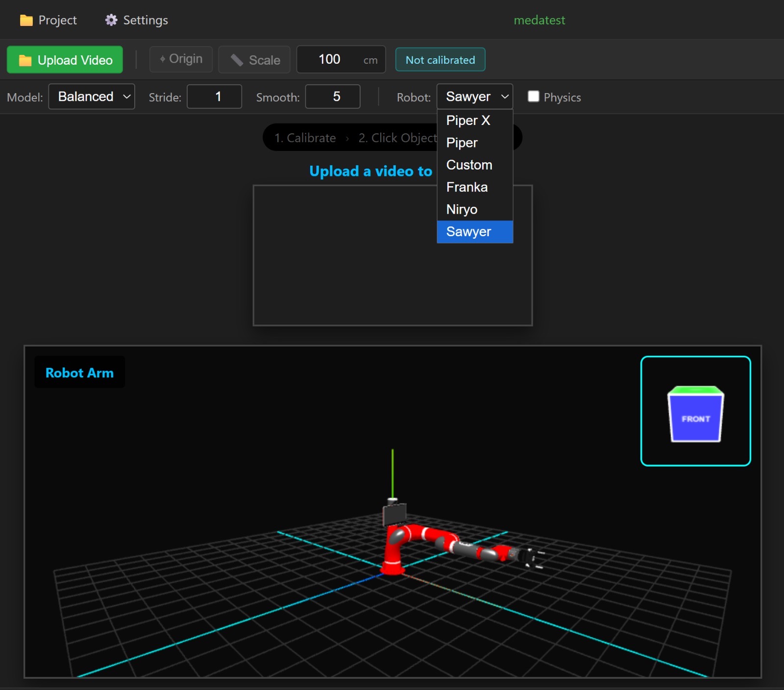Click the medatest project name
Image resolution: width=784 pixels, height=690 pixels.
[539, 20]
